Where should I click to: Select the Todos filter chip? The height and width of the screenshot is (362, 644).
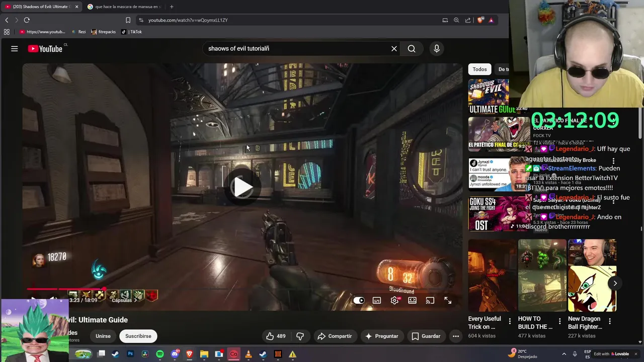(479, 69)
